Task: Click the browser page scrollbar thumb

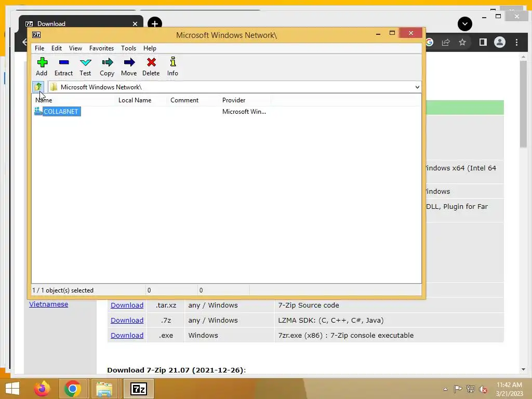Action: coord(523,104)
